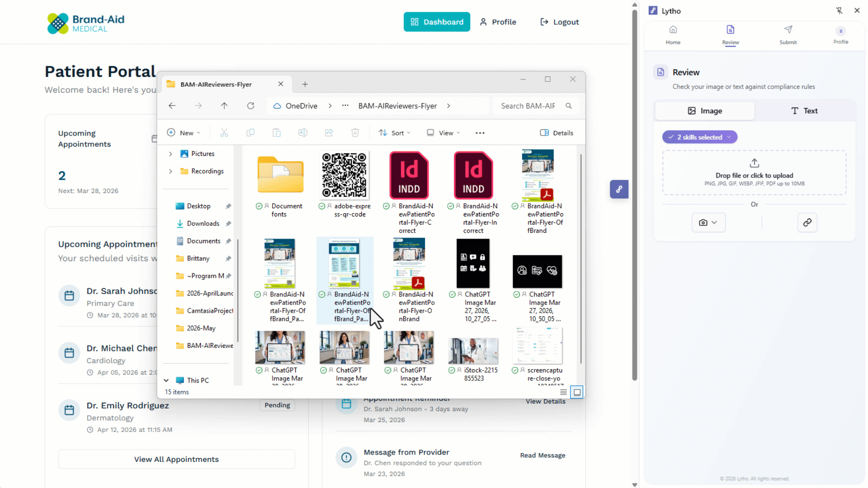This screenshot has height=488, width=868.
Task: Unpin the Lytho side panel
Action: click(839, 10)
